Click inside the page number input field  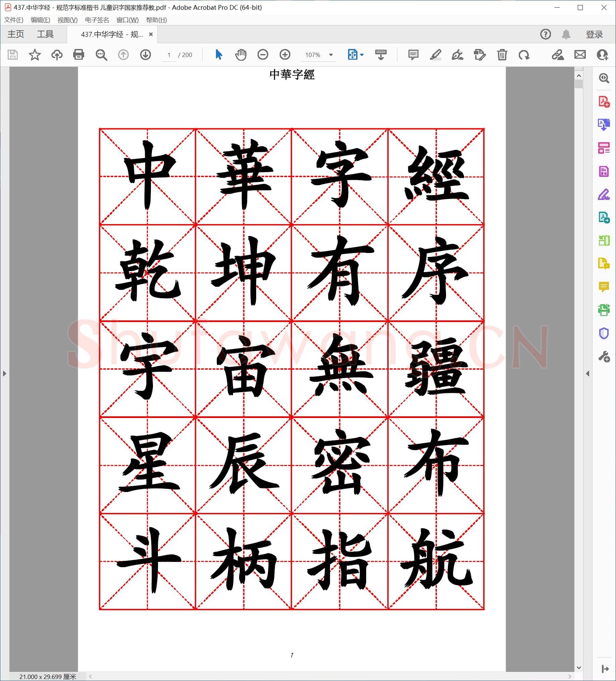pyautogui.click(x=169, y=55)
